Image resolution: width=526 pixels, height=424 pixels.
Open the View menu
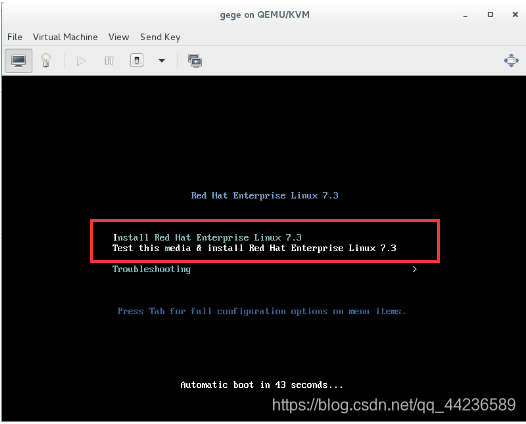[x=119, y=37]
